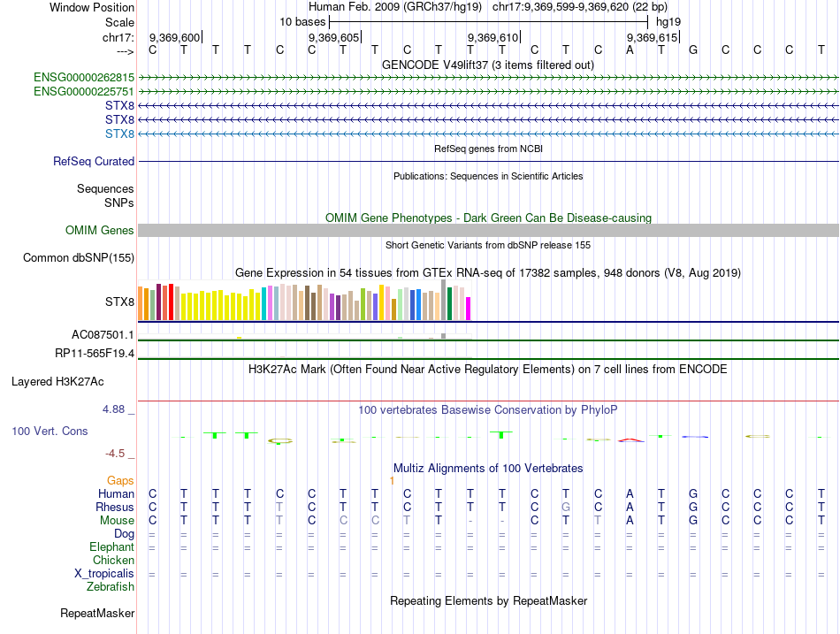Image resolution: width=840 pixels, height=634 pixels.
Task: Click the AC087501.1 expression track label
Action: [x=103, y=335]
